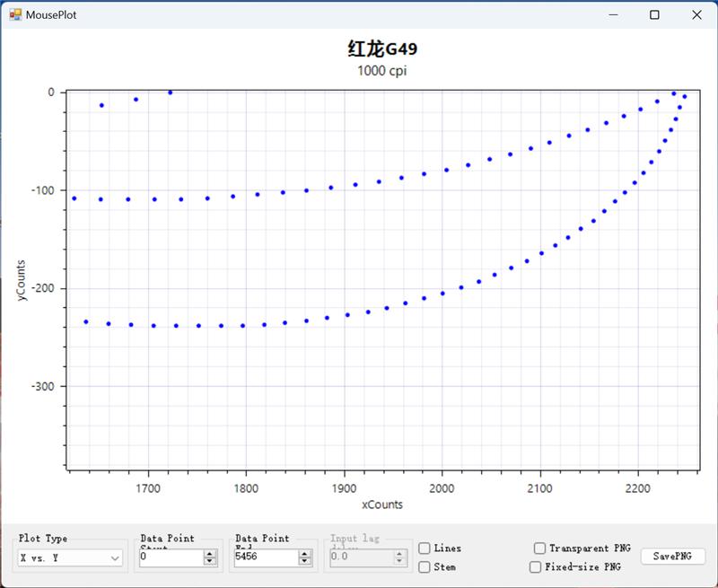Viewport: 718px width, 588px height.
Task: Decrement Data Point End using down arrow
Action: 305,561
